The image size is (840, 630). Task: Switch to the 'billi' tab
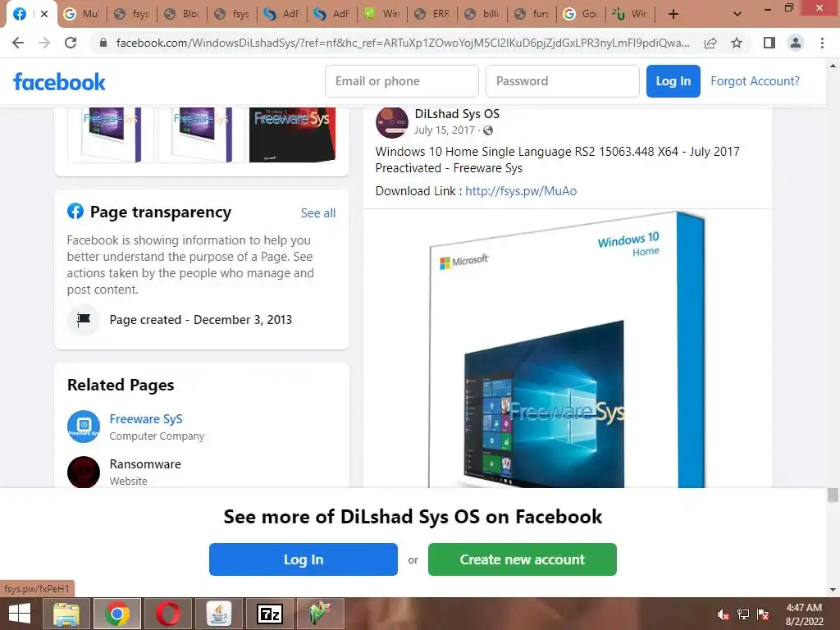coord(482,14)
